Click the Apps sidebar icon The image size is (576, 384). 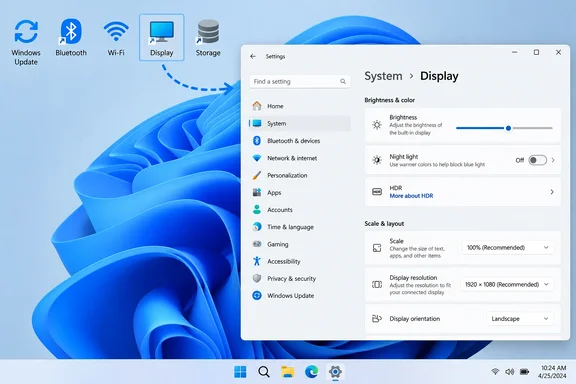tap(257, 192)
